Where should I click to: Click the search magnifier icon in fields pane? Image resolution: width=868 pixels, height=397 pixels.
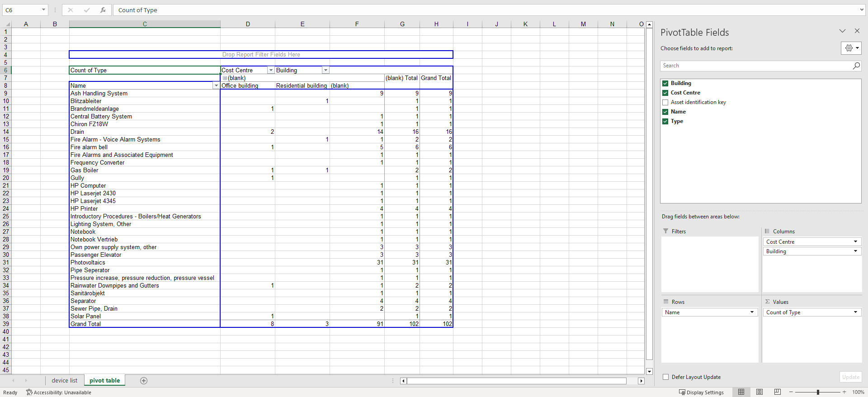pos(856,66)
